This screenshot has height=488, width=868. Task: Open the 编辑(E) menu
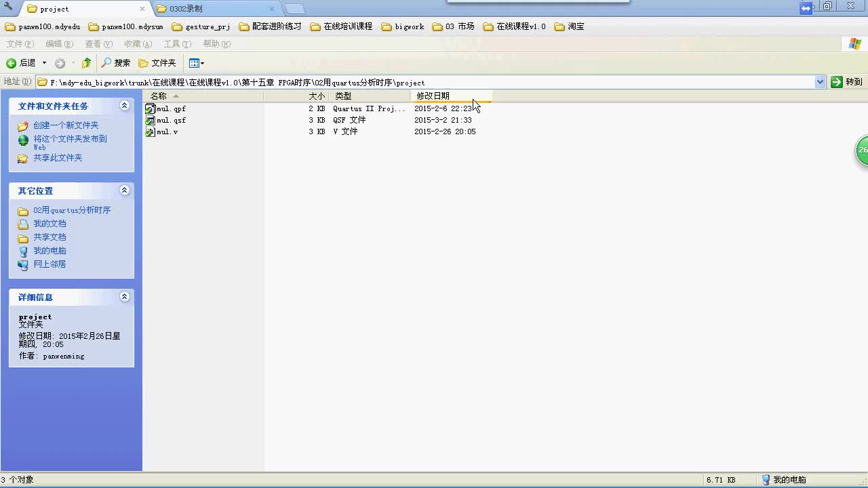click(59, 44)
